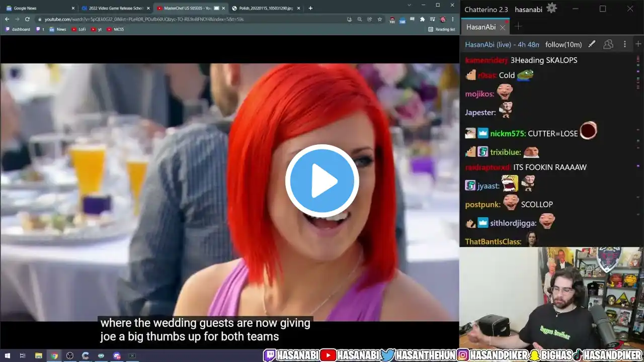Open the Reading list panel

point(441,29)
